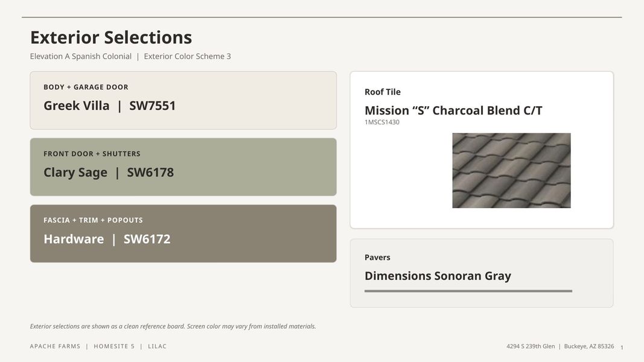The width and height of the screenshot is (644, 362).
Task: Click the APACHE FARMS footer text
Action: (x=55, y=346)
